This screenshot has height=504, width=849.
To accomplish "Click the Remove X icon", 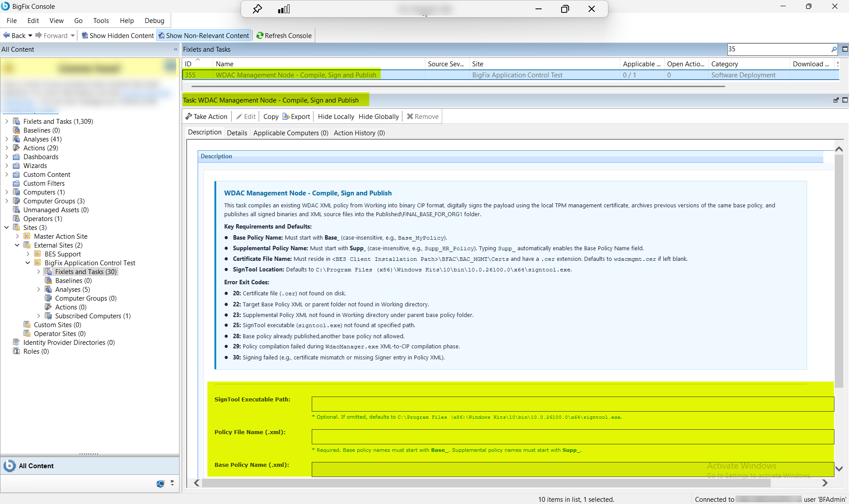I will pos(410,117).
